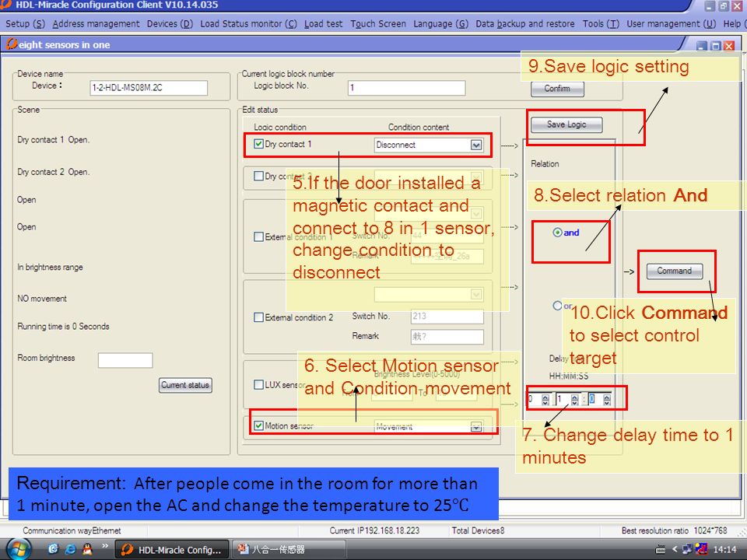Click 'Best resolution ratio 1024*768' status entry
The width and height of the screenshot is (747, 560).
[x=674, y=530]
